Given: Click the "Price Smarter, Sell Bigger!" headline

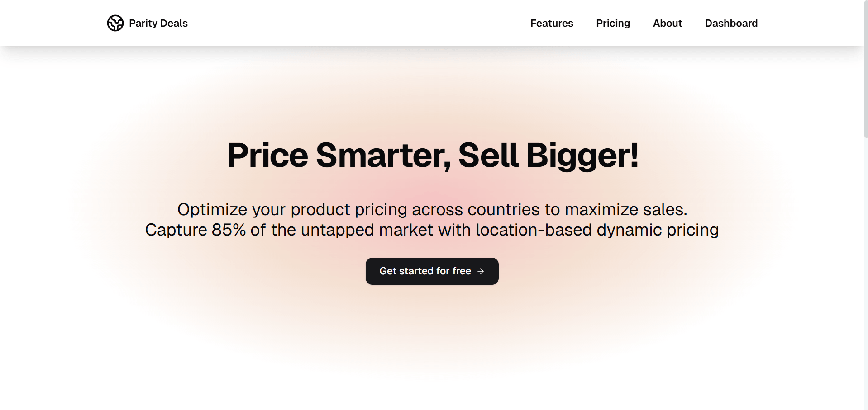Looking at the screenshot, I should [433, 156].
